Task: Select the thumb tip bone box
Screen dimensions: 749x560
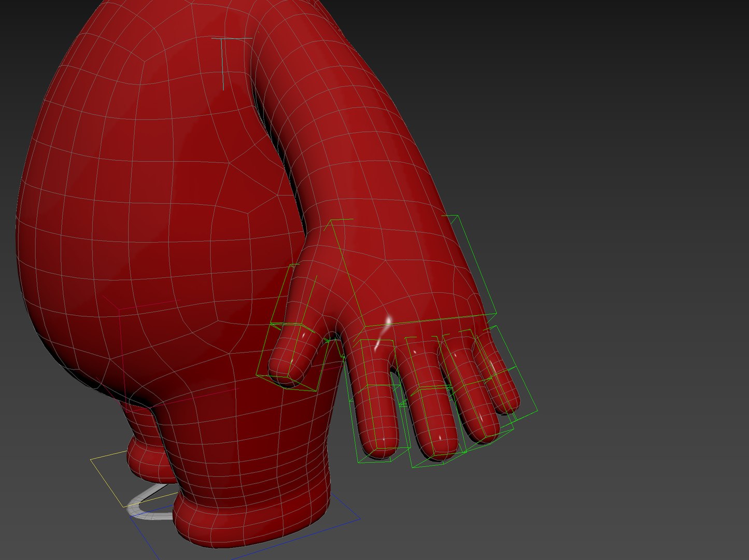Action: [293, 357]
